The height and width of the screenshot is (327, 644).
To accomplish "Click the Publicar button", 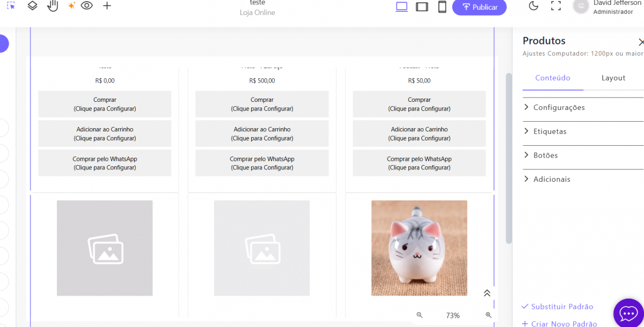I will point(479,7).
